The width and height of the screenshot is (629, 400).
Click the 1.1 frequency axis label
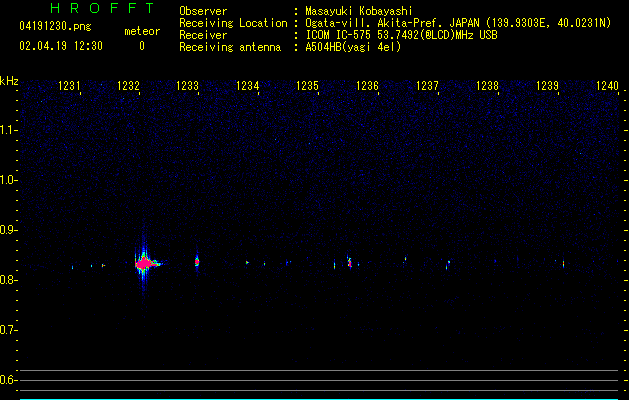coord(8,130)
